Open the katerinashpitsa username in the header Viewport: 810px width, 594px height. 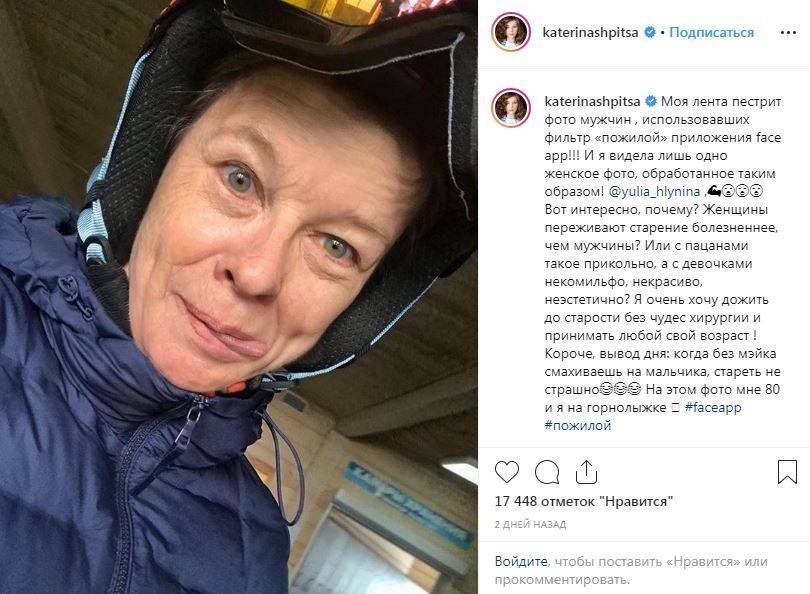[x=590, y=32]
